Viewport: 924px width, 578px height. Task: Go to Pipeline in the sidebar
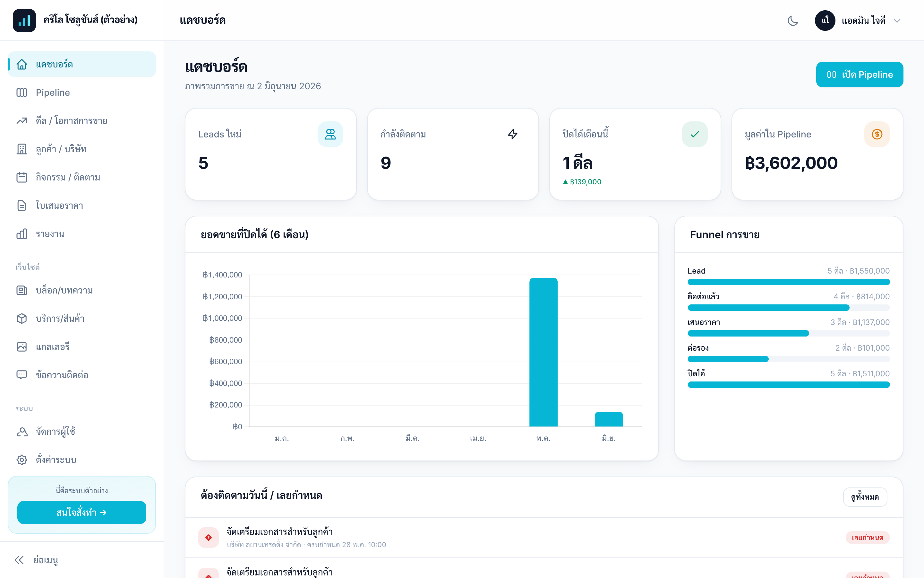coord(82,92)
